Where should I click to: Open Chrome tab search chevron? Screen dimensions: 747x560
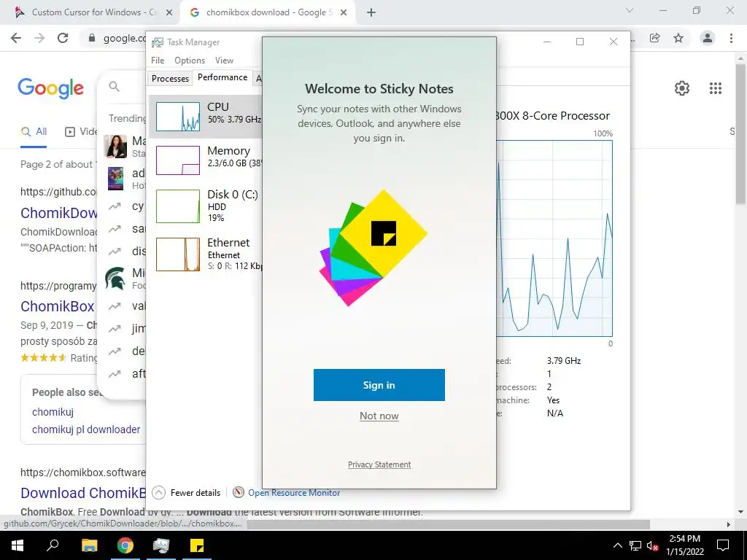[x=630, y=10]
